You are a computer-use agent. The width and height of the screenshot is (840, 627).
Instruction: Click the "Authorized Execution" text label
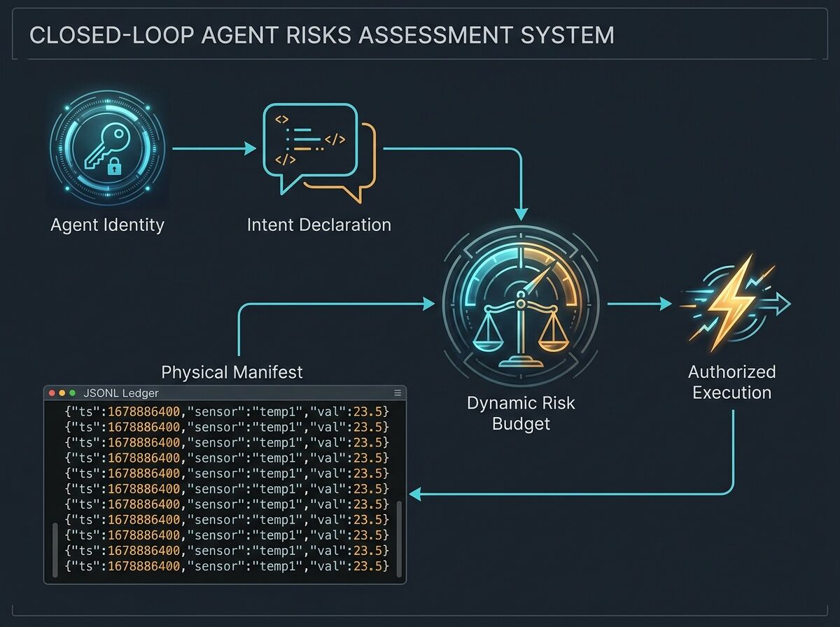point(731,382)
